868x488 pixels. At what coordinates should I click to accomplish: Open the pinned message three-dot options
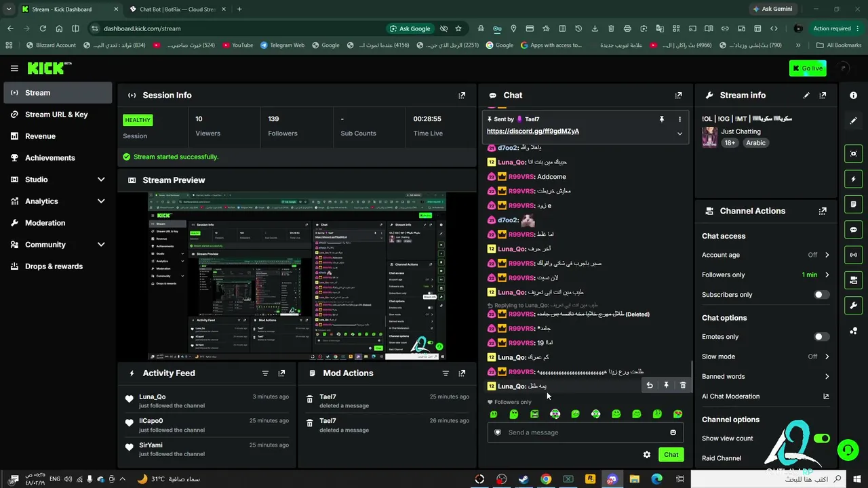point(679,119)
